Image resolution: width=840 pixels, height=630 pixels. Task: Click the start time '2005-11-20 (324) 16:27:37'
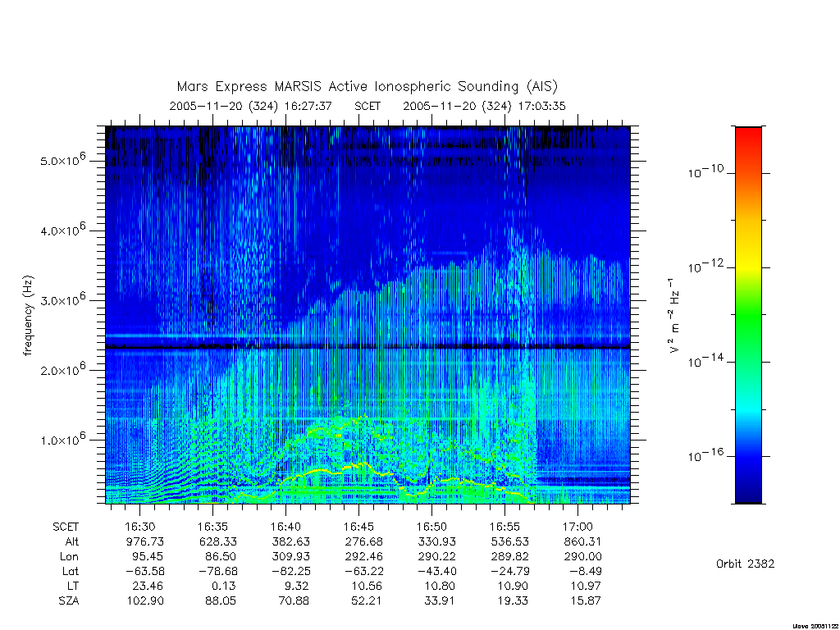[251, 106]
